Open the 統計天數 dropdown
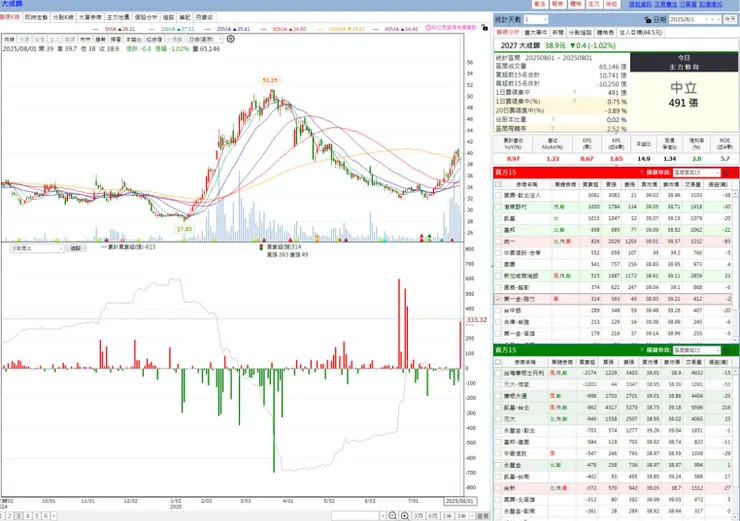Screen dimensions: 740x521 click(x=545, y=19)
